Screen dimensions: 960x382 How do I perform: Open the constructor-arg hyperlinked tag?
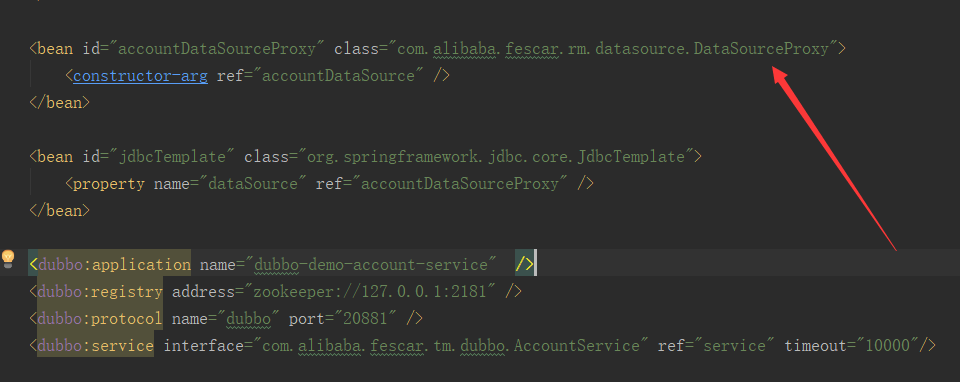[x=140, y=76]
